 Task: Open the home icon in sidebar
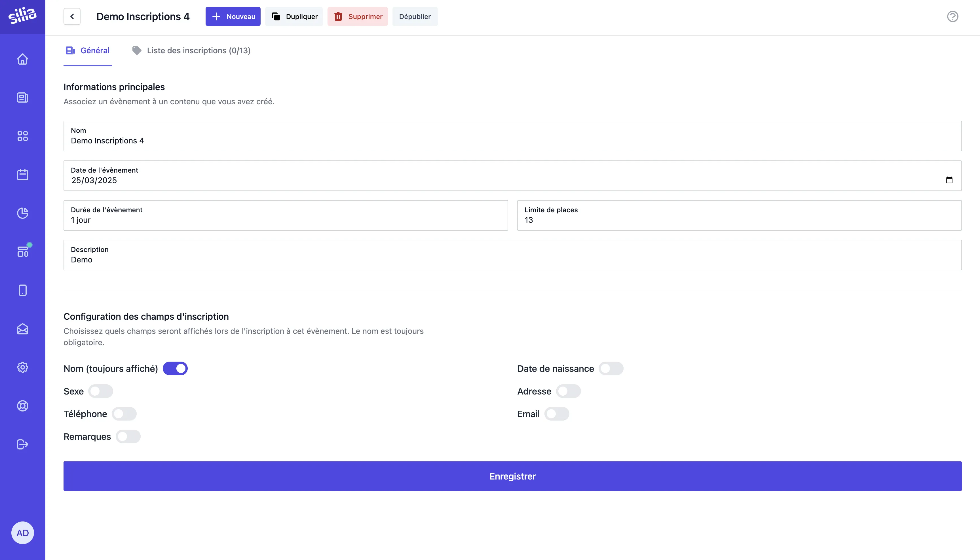(x=23, y=59)
